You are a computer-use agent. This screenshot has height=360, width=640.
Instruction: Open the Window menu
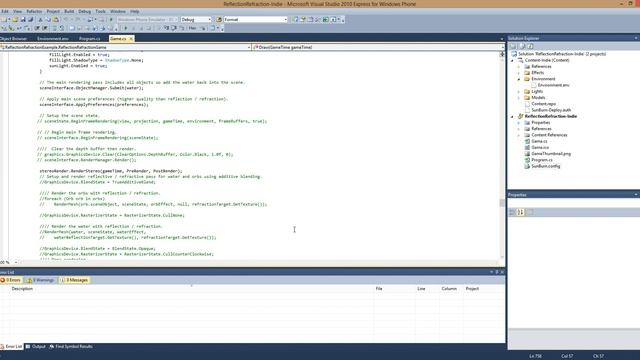click(118, 11)
